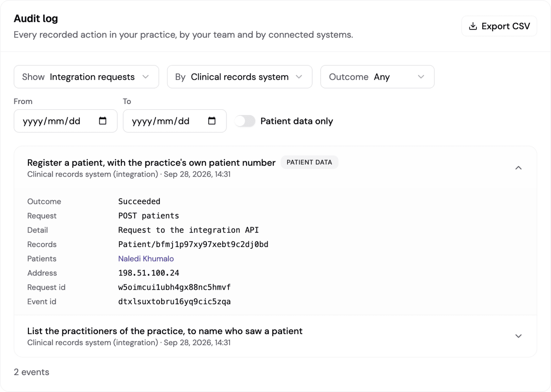Open the Naledi Khumalo patient link

(146, 259)
